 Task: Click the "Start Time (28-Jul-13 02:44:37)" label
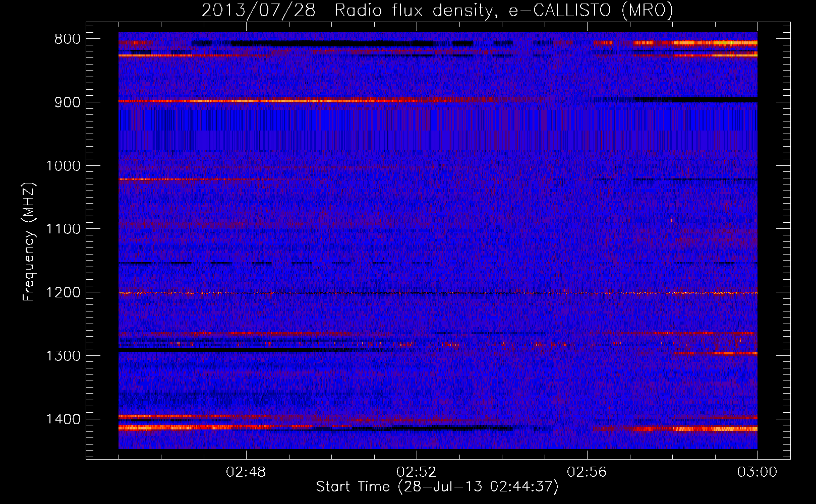(x=437, y=487)
